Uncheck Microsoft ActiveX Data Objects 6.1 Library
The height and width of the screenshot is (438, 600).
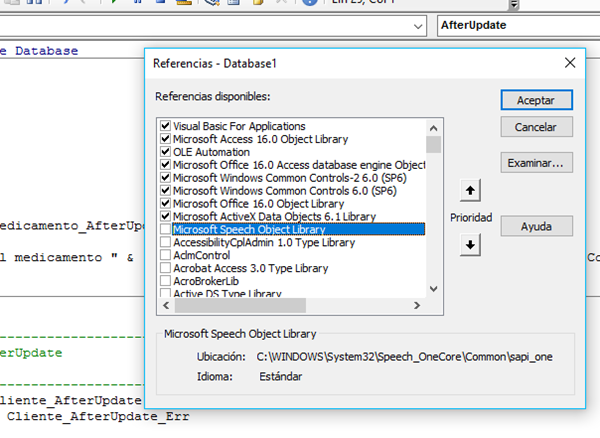pos(165,216)
